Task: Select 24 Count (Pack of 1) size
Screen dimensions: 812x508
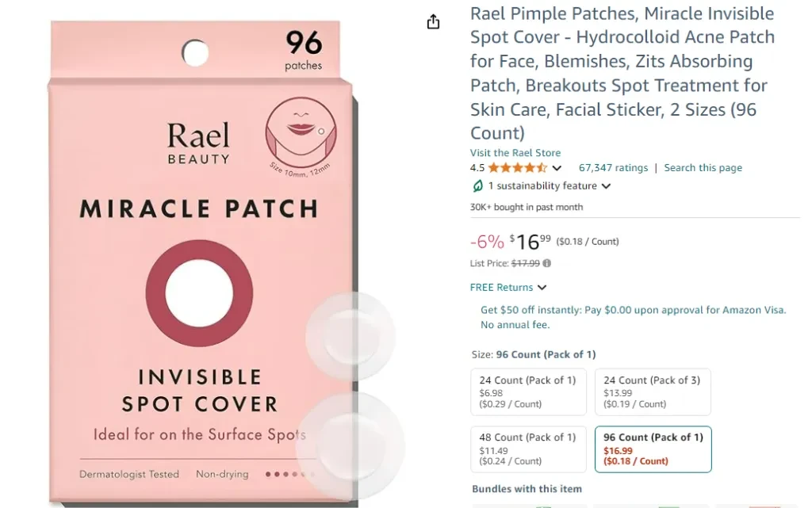Action: click(528, 392)
